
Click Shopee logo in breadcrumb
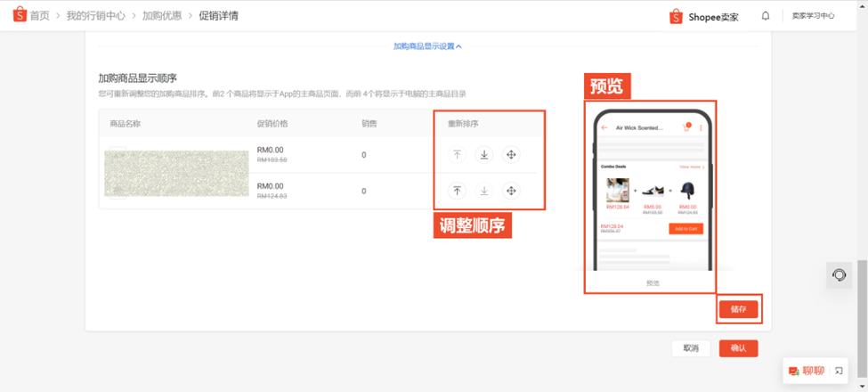[x=20, y=15]
